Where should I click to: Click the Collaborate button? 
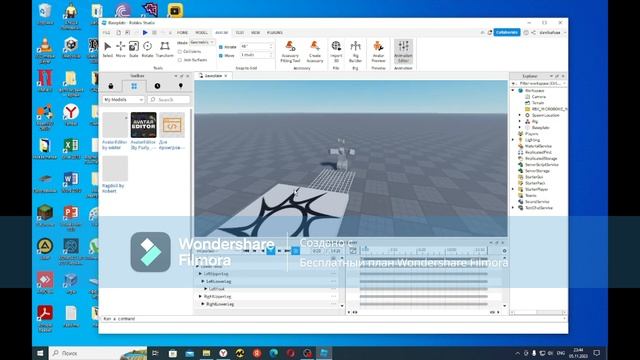pyautogui.click(x=507, y=32)
